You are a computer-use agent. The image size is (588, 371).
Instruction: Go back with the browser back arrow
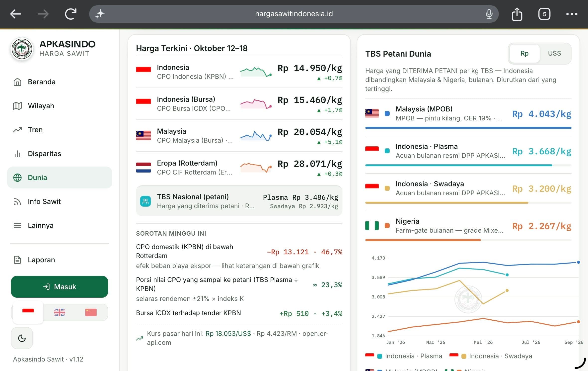tap(16, 14)
